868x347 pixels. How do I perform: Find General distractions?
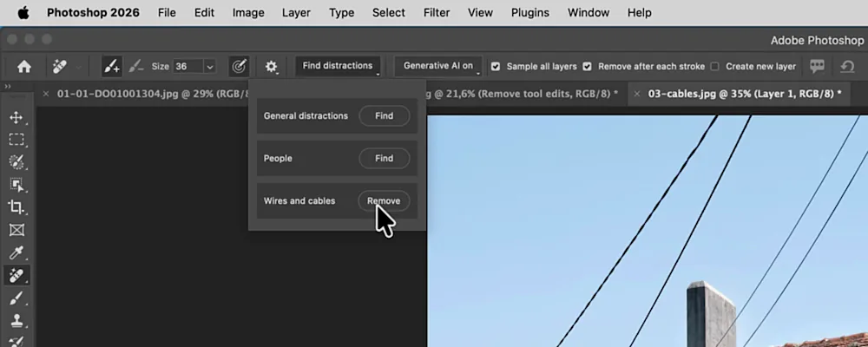click(385, 116)
